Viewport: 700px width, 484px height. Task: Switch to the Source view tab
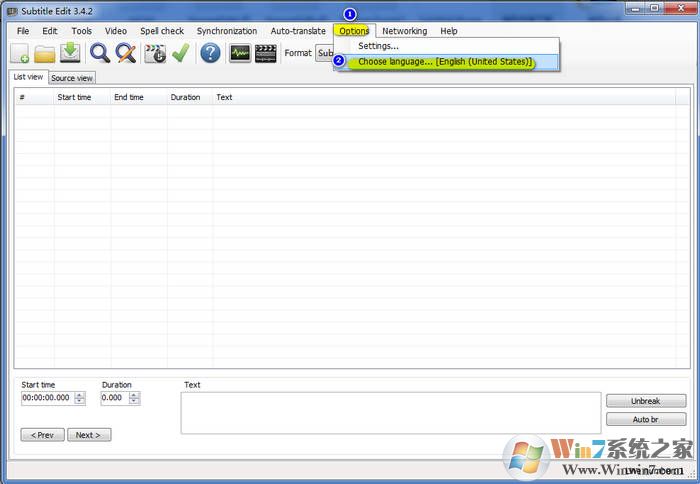pos(72,78)
